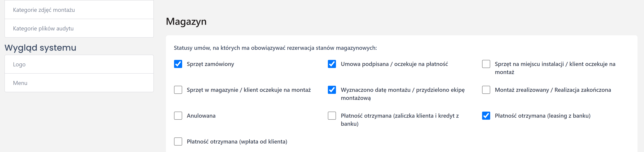Open 'Kategorie zdjęć montażu' sidebar item
The width and height of the screenshot is (644, 152).
tap(44, 10)
